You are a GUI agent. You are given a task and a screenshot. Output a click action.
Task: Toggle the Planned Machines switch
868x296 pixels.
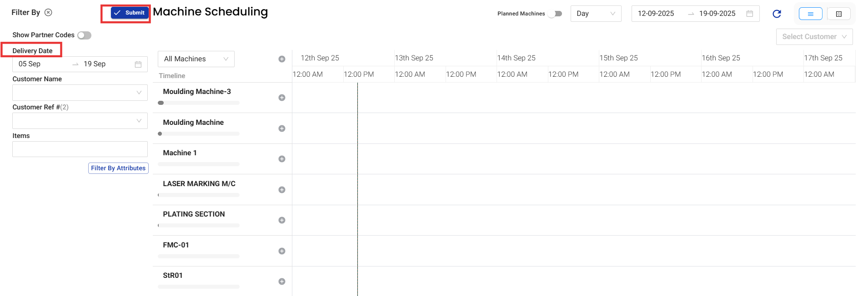[555, 14]
